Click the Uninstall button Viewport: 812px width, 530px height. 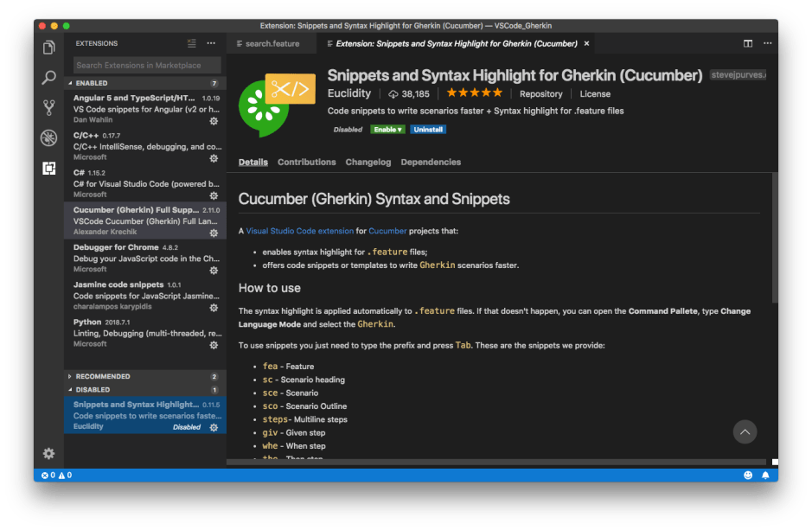[428, 130]
